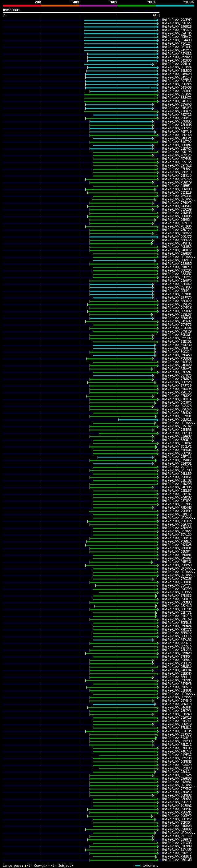
Task: Click the UniRef100_P30124 label
Action: point(176,43)
